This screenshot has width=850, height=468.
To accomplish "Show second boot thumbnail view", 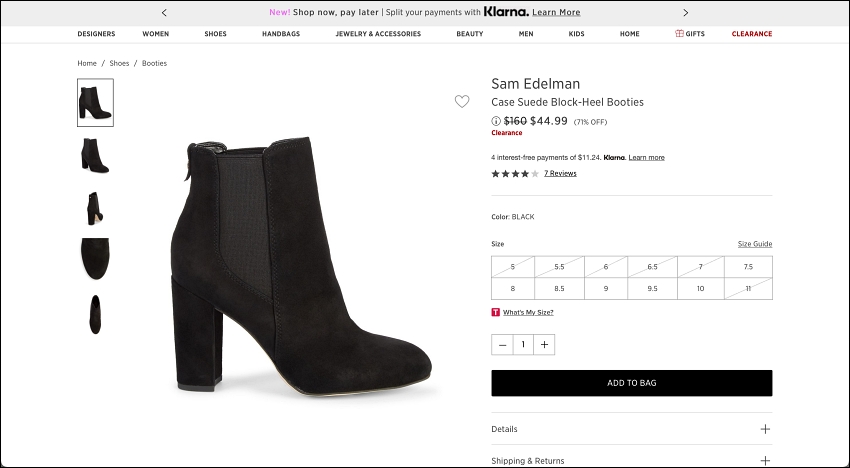I will 95,155.
